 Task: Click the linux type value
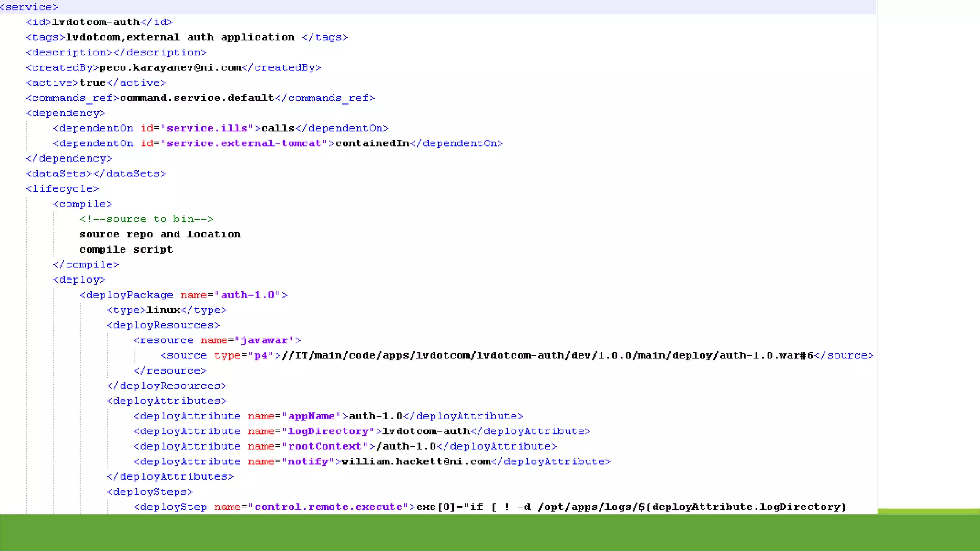point(163,310)
